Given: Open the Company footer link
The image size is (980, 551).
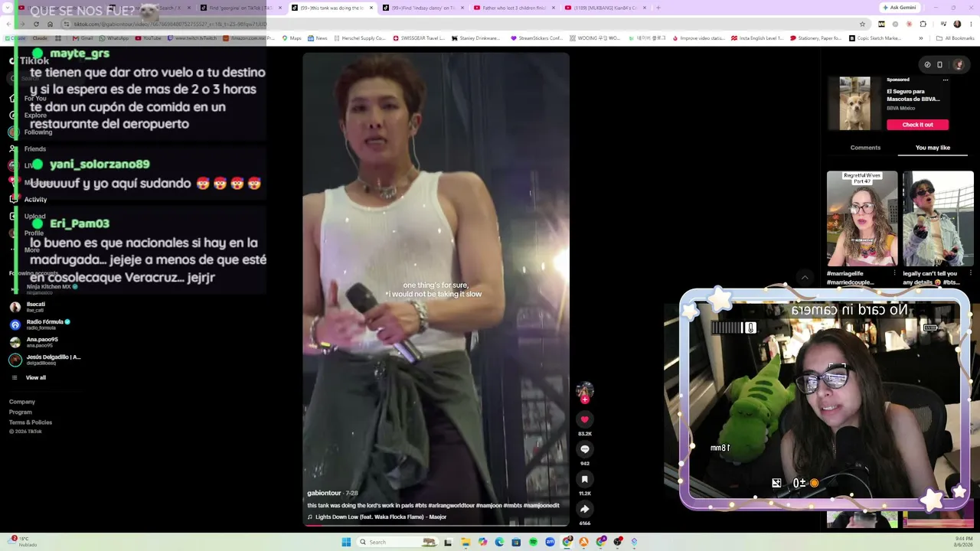Looking at the screenshot, I should click(22, 402).
